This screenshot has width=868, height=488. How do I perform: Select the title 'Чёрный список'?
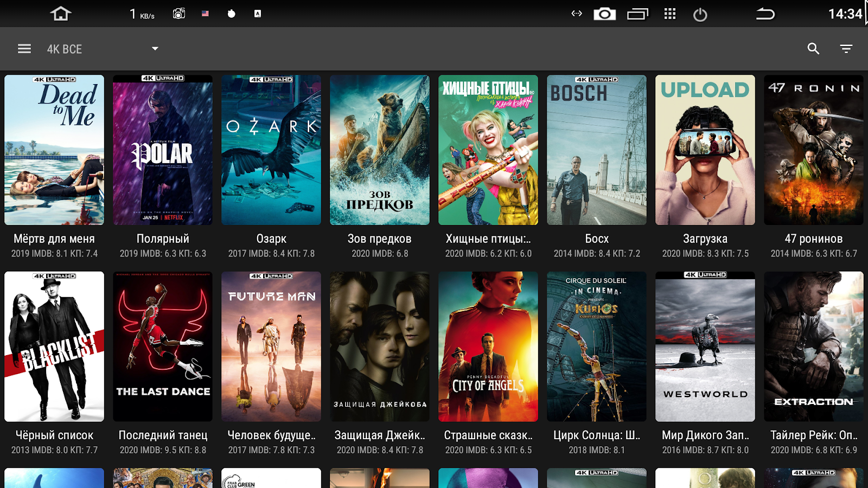pos(54,435)
